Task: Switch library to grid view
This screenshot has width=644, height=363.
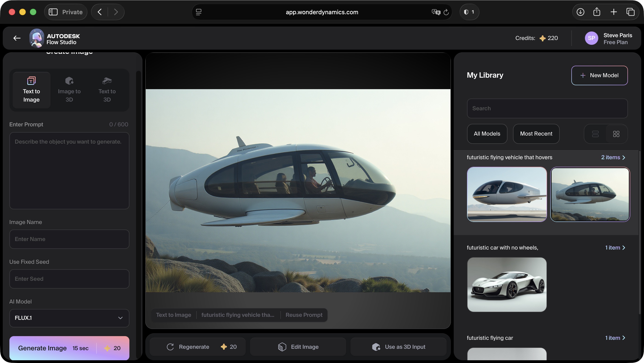Action: 616,134
